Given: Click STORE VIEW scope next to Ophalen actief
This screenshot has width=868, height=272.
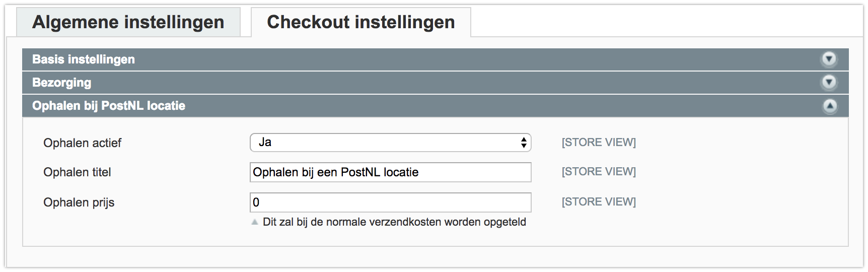Looking at the screenshot, I should click(x=599, y=143).
